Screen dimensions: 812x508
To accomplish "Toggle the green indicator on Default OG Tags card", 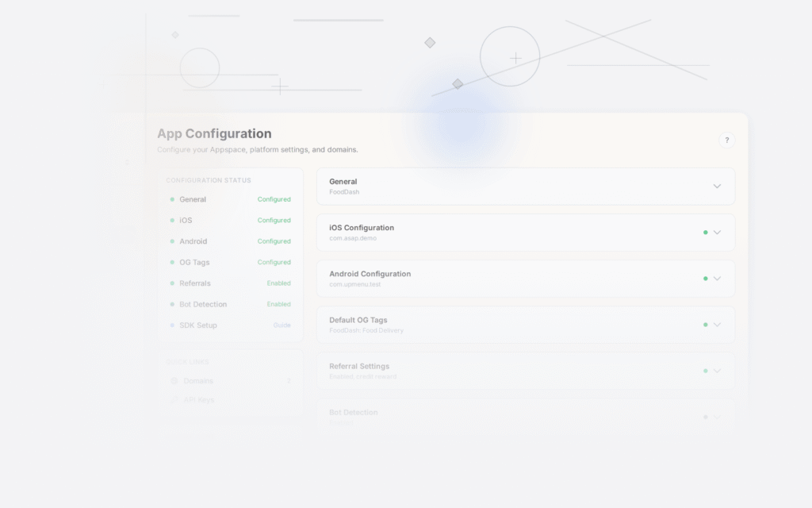I will [706, 325].
